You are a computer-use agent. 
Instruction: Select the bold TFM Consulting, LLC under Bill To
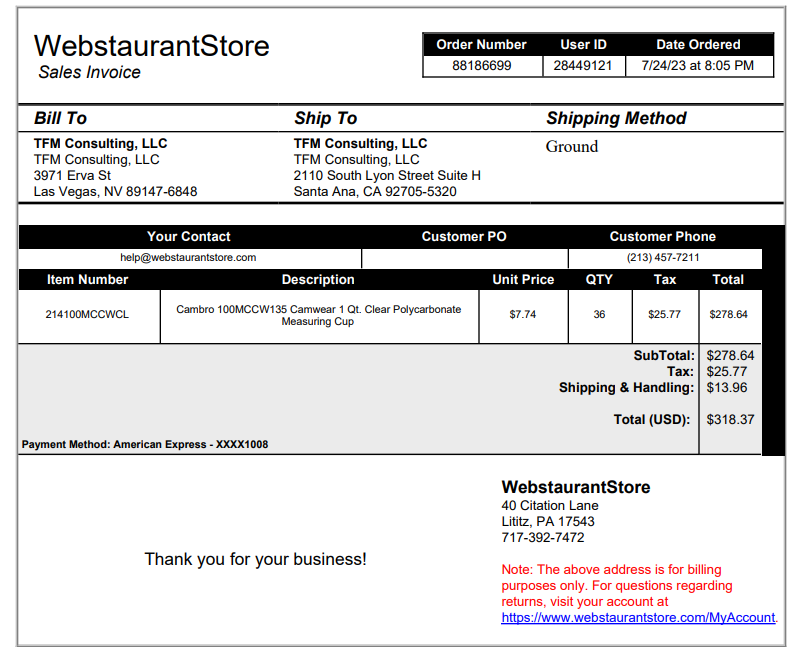100,144
